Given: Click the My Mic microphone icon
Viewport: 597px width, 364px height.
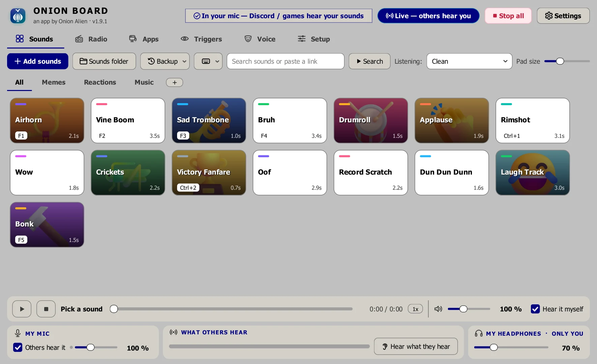Looking at the screenshot, I should [18, 333].
